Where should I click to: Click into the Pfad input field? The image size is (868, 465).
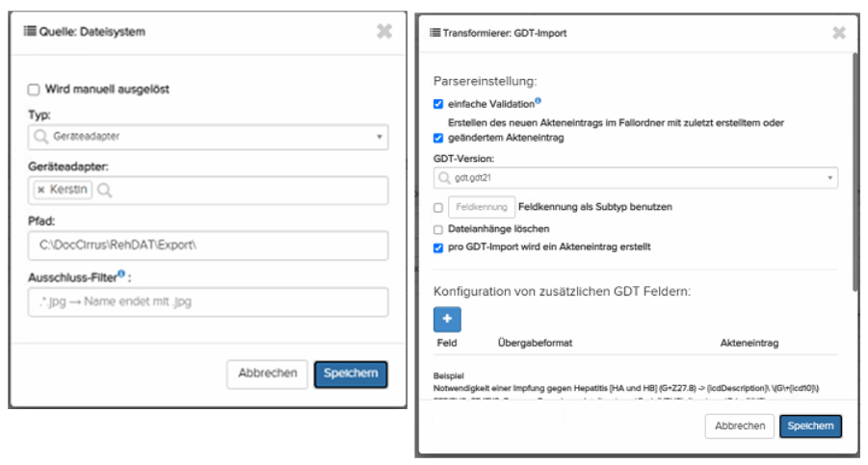click(208, 246)
